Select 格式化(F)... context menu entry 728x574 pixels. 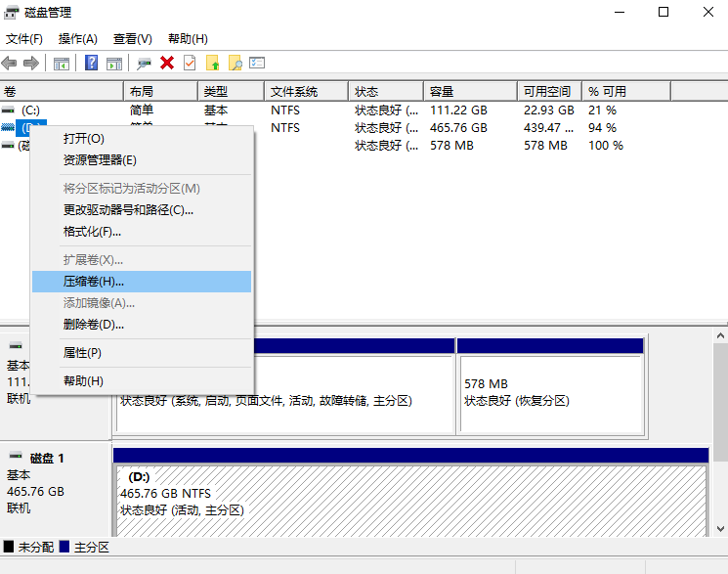[92, 232]
